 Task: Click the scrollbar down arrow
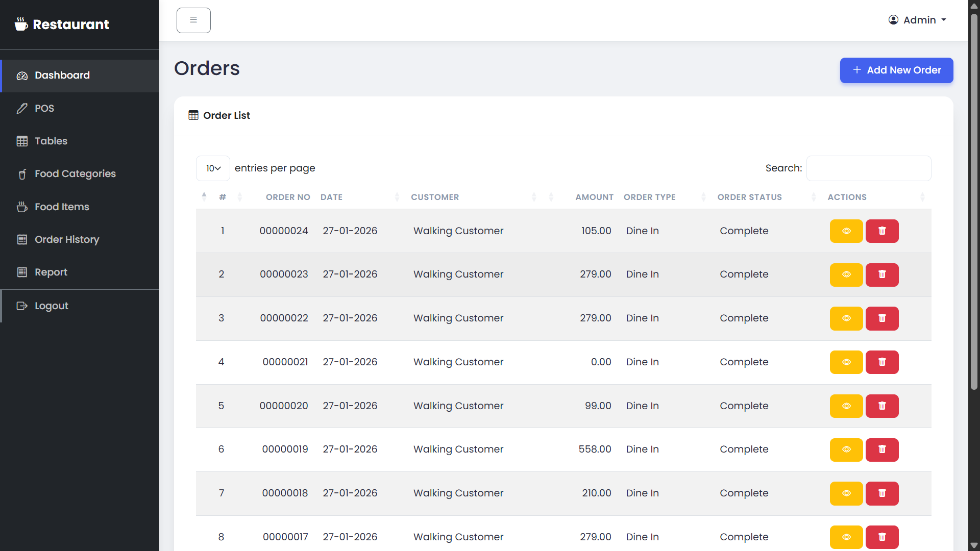click(974, 545)
